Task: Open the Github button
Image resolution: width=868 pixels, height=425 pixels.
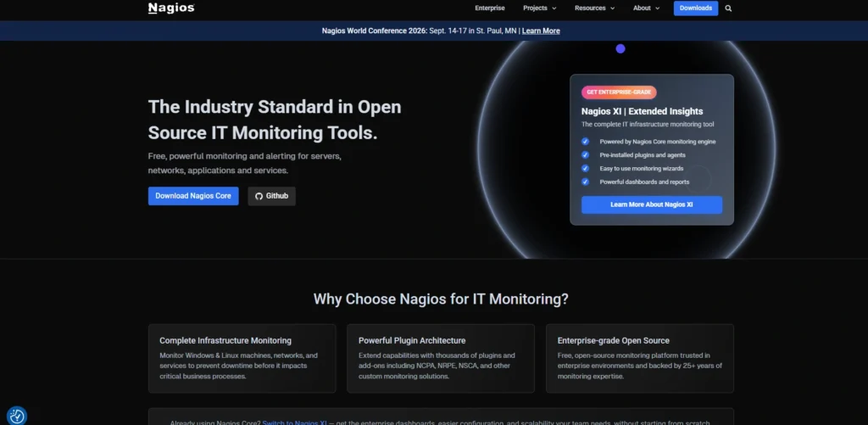Action: (272, 196)
